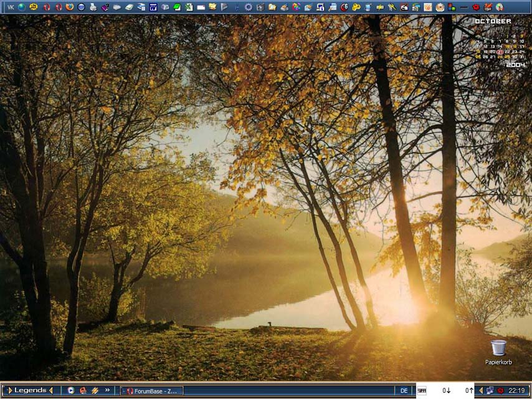Open the green notebook icon
This screenshot has width=532, height=399.
click(x=177, y=7)
